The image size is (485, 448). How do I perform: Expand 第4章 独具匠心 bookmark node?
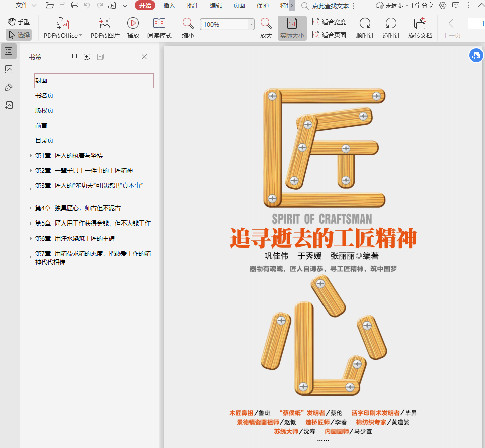(x=30, y=208)
